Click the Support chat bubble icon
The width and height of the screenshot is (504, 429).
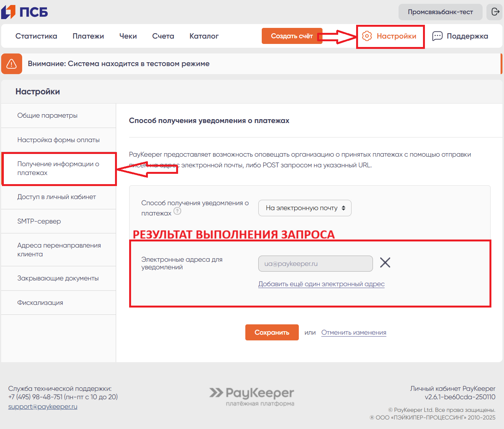click(x=437, y=36)
